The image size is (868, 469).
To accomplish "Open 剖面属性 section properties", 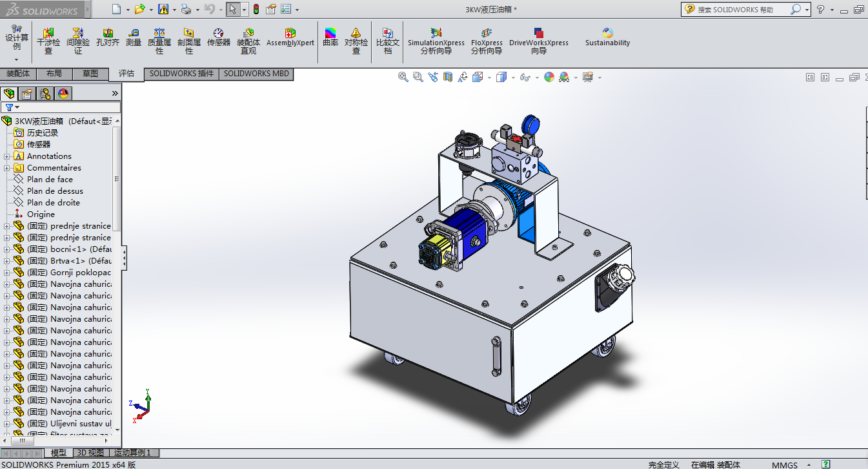I will pyautogui.click(x=189, y=41).
